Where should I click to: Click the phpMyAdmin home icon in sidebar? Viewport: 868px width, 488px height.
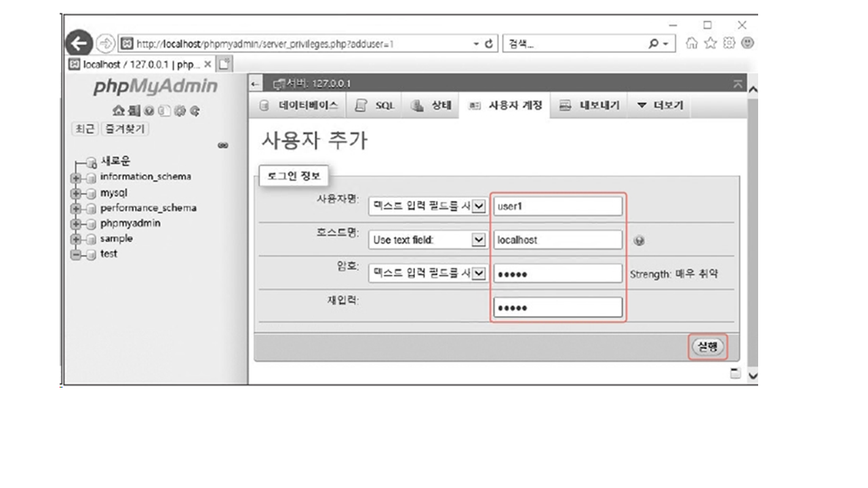click(x=119, y=111)
